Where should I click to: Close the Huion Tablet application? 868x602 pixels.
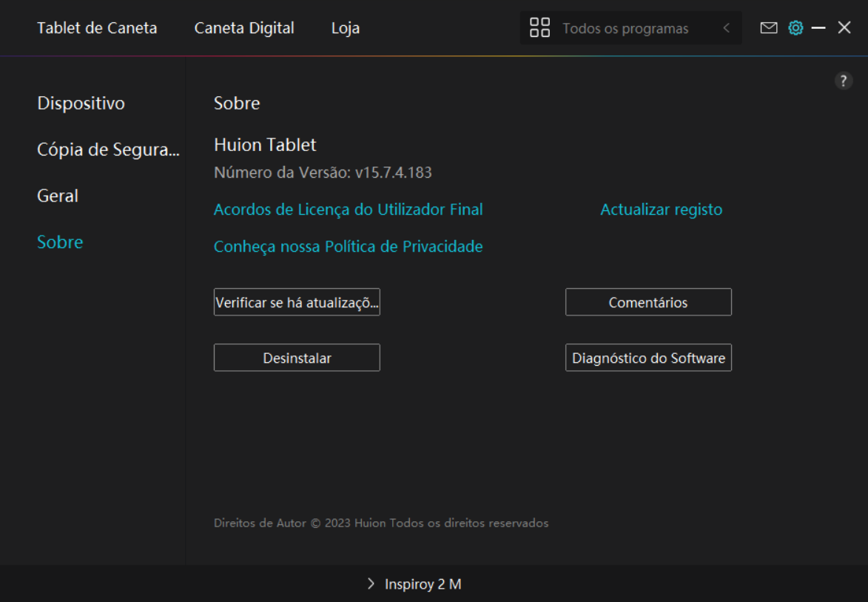pyautogui.click(x=844, y=28)
